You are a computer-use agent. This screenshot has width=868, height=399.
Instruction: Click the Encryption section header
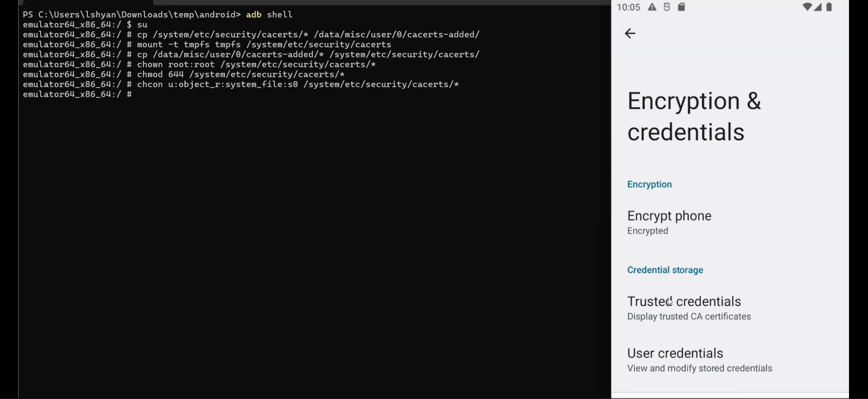[649, 184]
